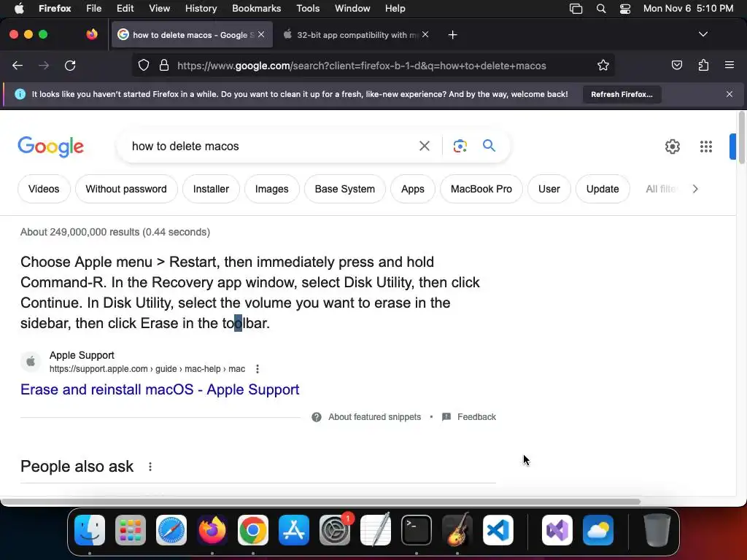Show site security padlock info
This screenshot has height=560, width=747.
[x=164, y=66]
